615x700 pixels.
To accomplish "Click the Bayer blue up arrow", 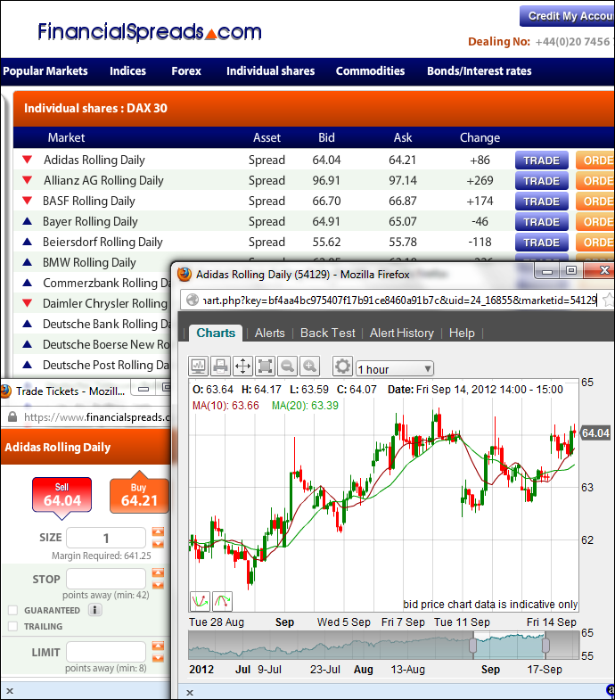I will pos(28,221).
